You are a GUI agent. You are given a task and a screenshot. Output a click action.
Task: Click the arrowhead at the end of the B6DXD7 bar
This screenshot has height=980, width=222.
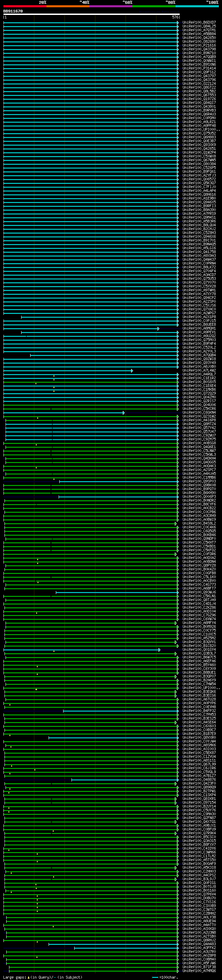pyautogui.click(x=178, y=23)
